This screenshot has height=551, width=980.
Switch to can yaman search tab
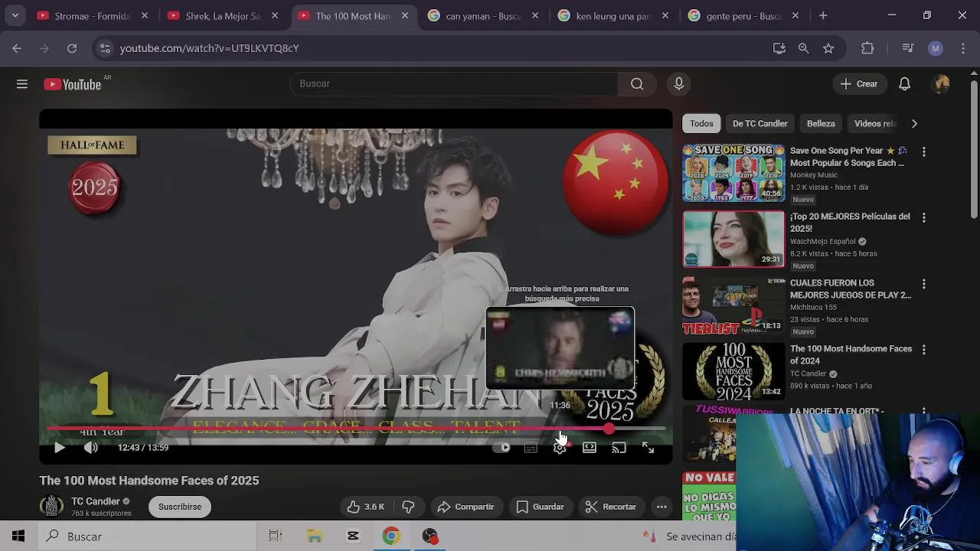[x=482, y=15]
